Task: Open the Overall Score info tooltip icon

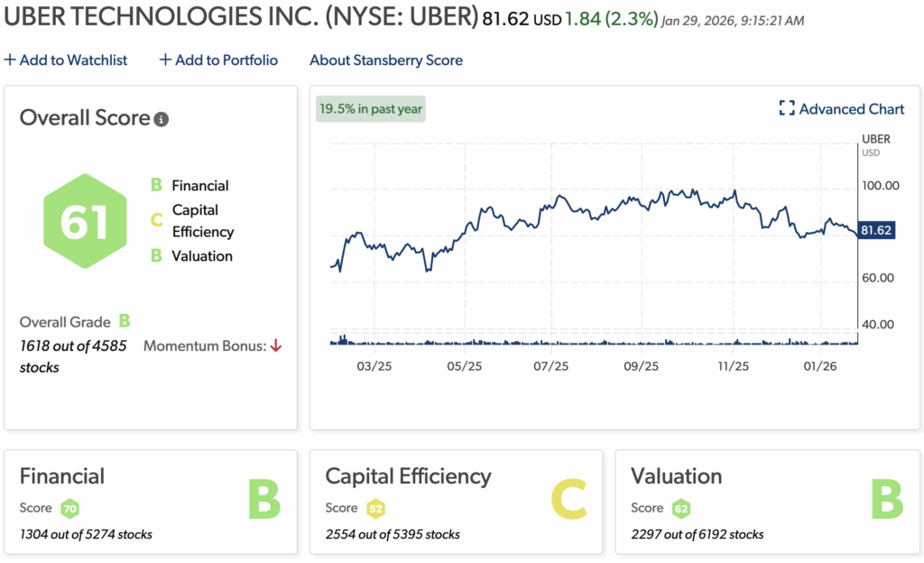Action: pos(162,117)
